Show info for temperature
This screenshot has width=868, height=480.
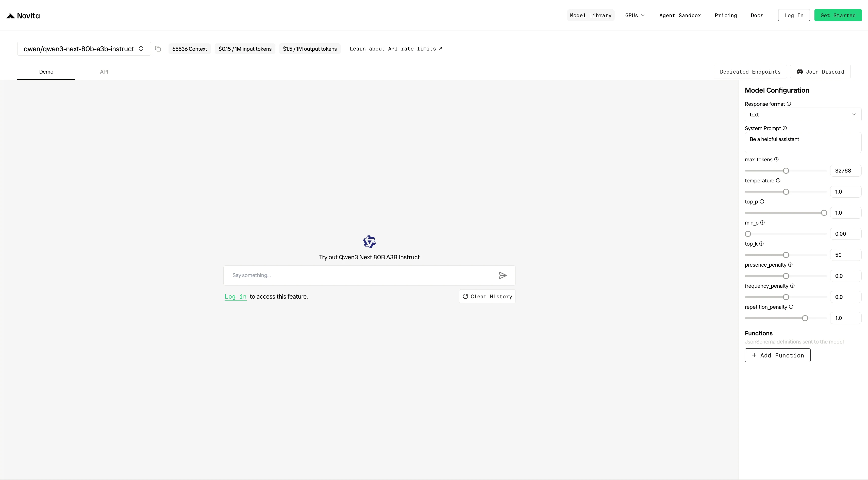click(778, 181)
